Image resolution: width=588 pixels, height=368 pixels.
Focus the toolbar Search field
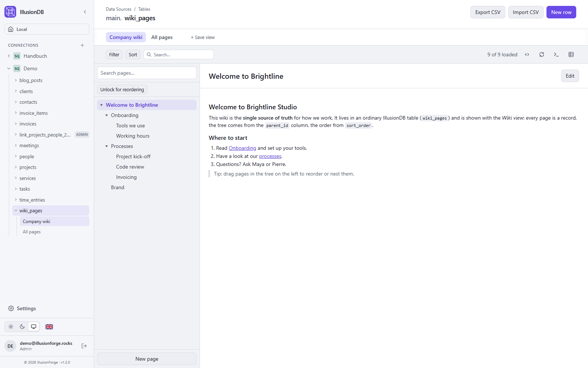[179, 54]
